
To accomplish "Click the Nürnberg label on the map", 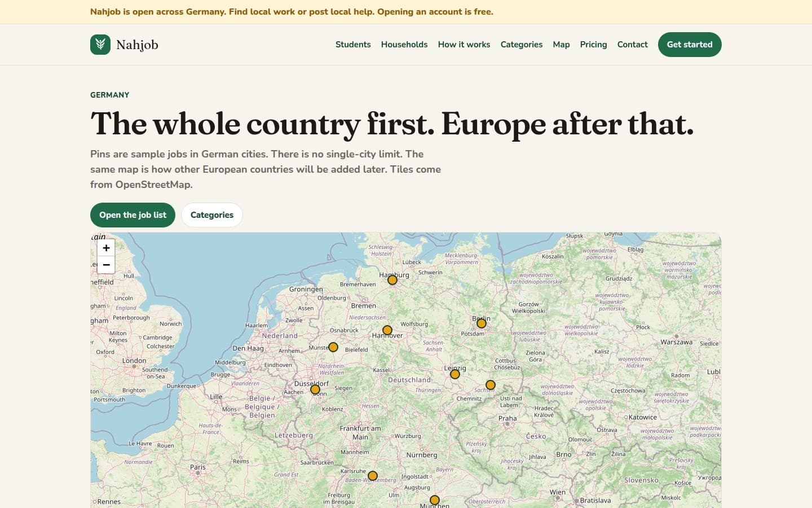I will [x=422, y=455].
